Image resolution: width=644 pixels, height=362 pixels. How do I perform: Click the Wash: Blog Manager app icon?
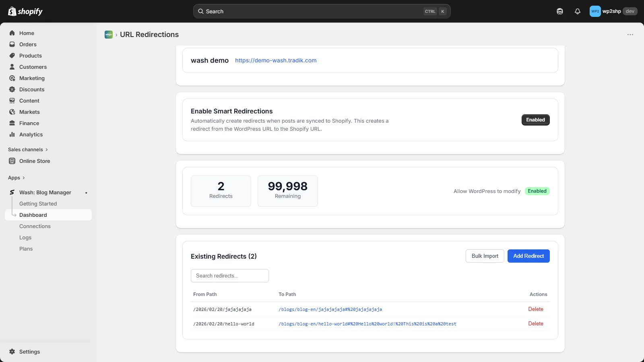tap(12, 192)
